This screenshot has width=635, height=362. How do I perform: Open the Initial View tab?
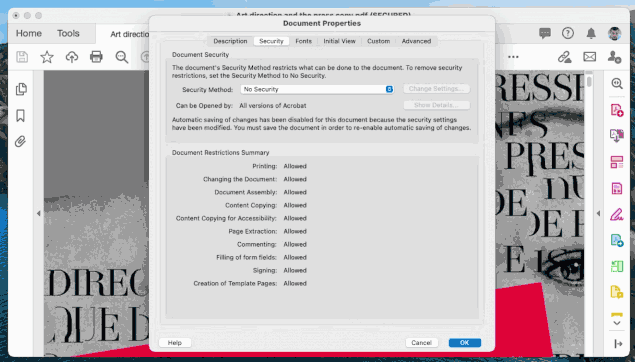click(x=339, y=41)
